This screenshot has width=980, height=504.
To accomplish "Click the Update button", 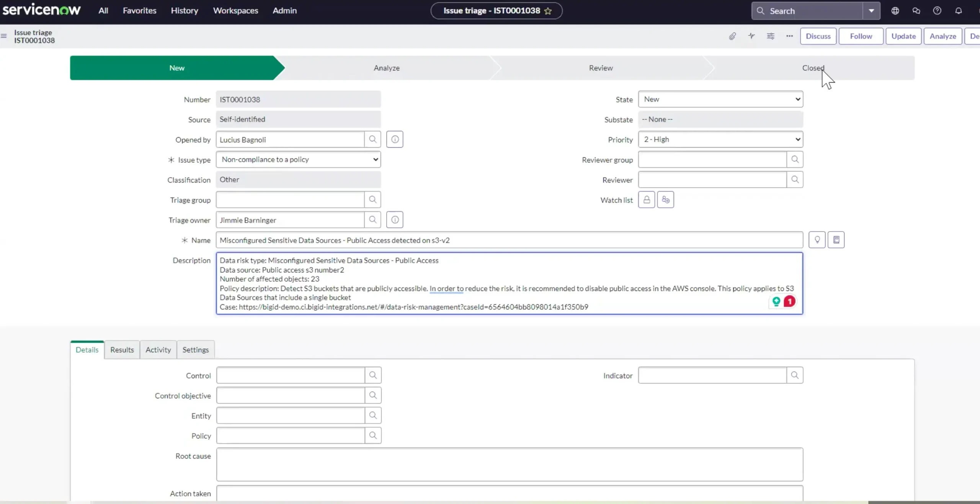I will 903,36.
